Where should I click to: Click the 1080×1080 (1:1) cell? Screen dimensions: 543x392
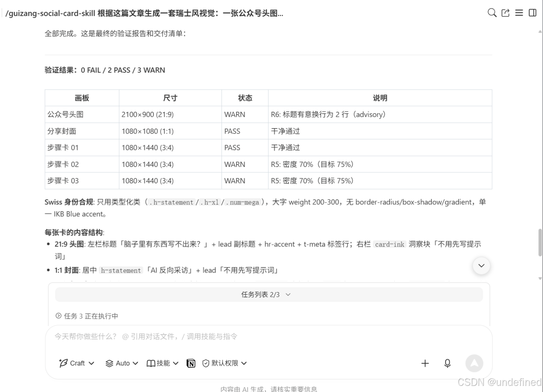tap(170, 131)
